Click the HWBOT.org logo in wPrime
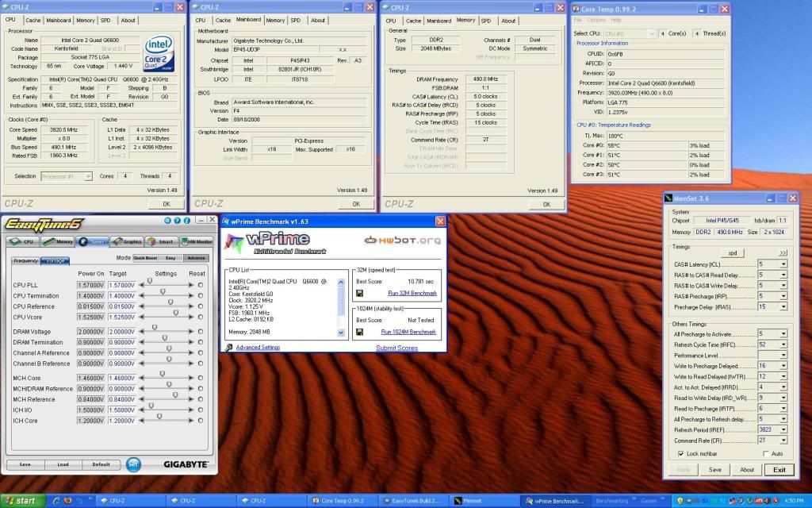Screen dimensions: 812x508 click(402, 241)
